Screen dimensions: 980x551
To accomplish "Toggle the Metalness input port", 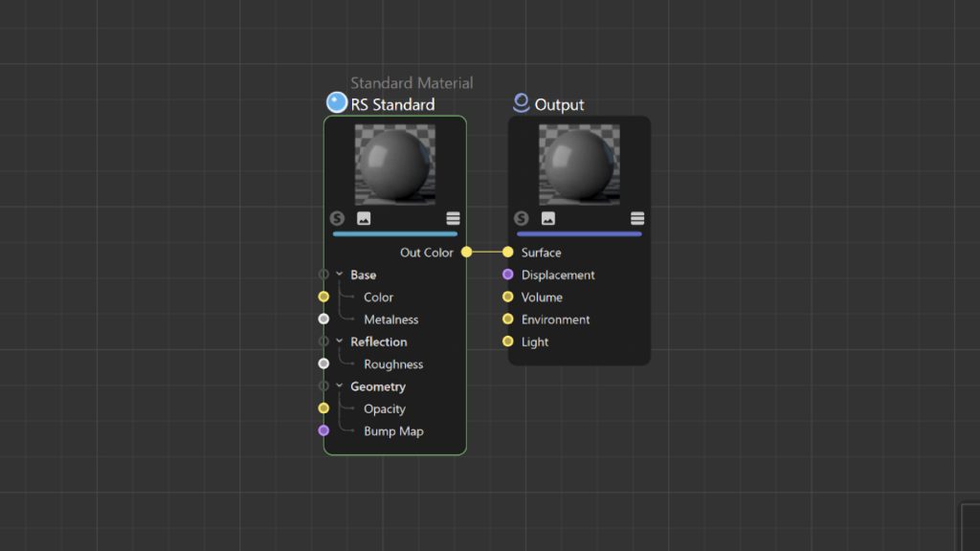I will pos(323,319).
